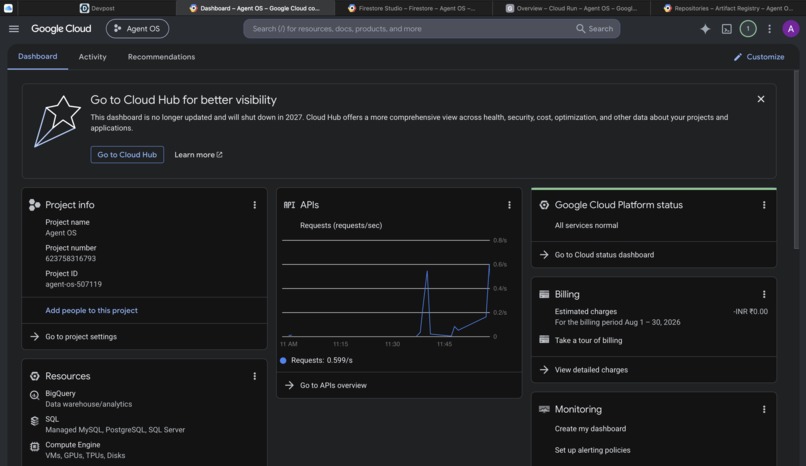
Task: Click arrow icon beside View detailed charges
Action: (x=544, y=370)
